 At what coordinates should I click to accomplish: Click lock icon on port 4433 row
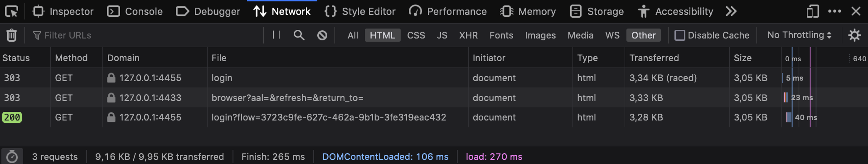point(111,97)
